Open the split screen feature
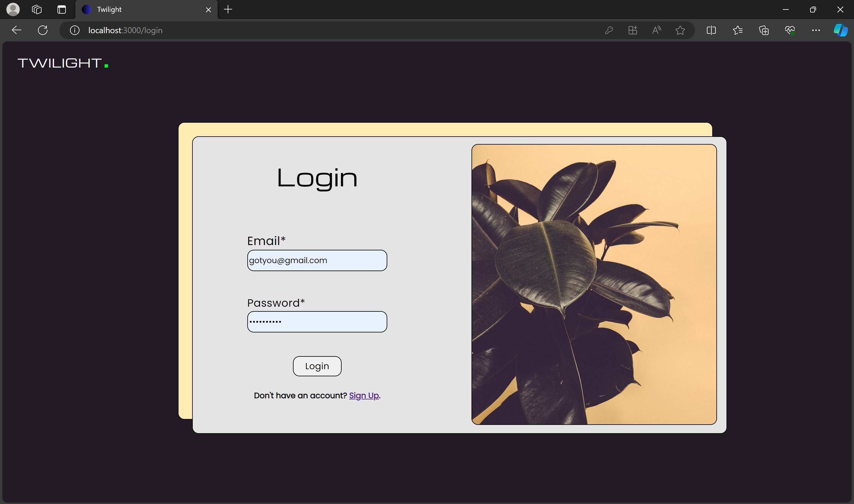This screenshot has height=504, width=854. pyautogui.click(x=711, y=30)
